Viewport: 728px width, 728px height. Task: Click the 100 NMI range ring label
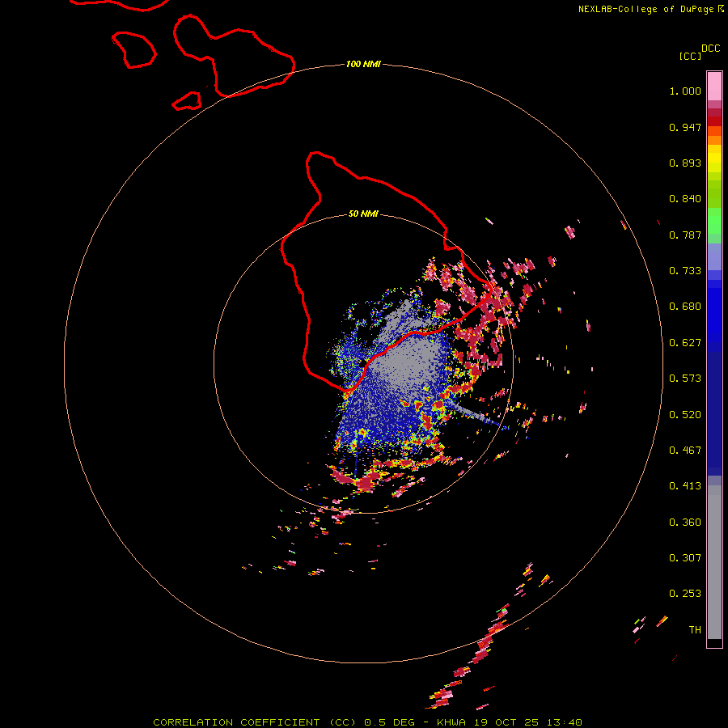[363, 64]
